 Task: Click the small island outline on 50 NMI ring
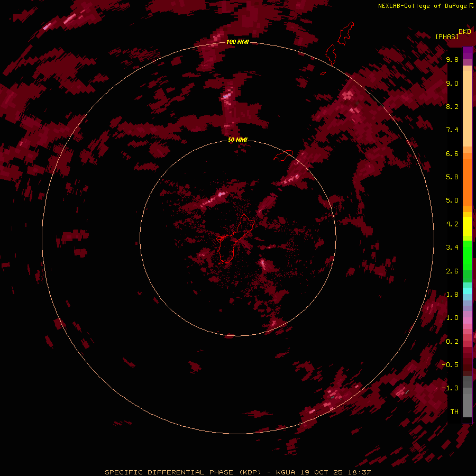tap(283, 155)
